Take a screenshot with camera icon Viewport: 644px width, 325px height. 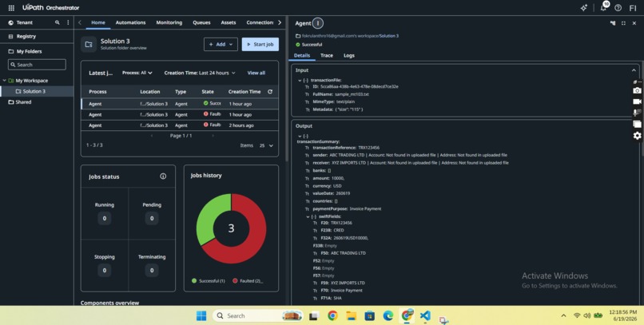(x=637, y=90)
